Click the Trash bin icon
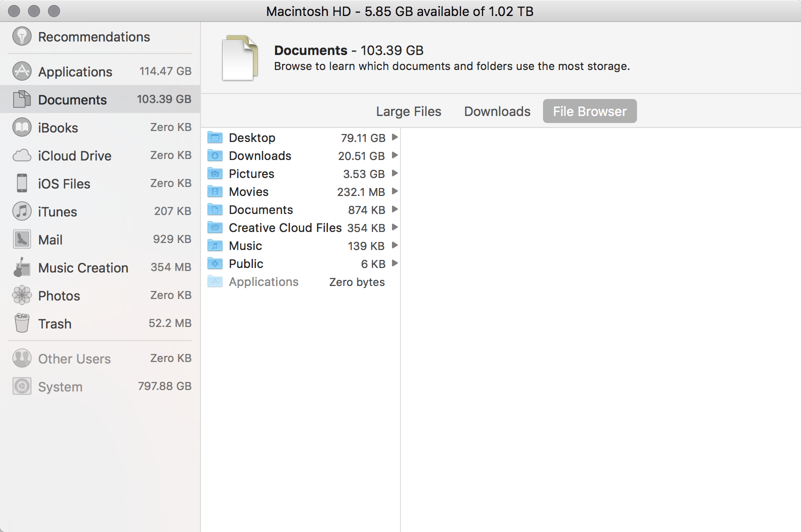Viewport: 801px width, 532px height. [22, 323]
